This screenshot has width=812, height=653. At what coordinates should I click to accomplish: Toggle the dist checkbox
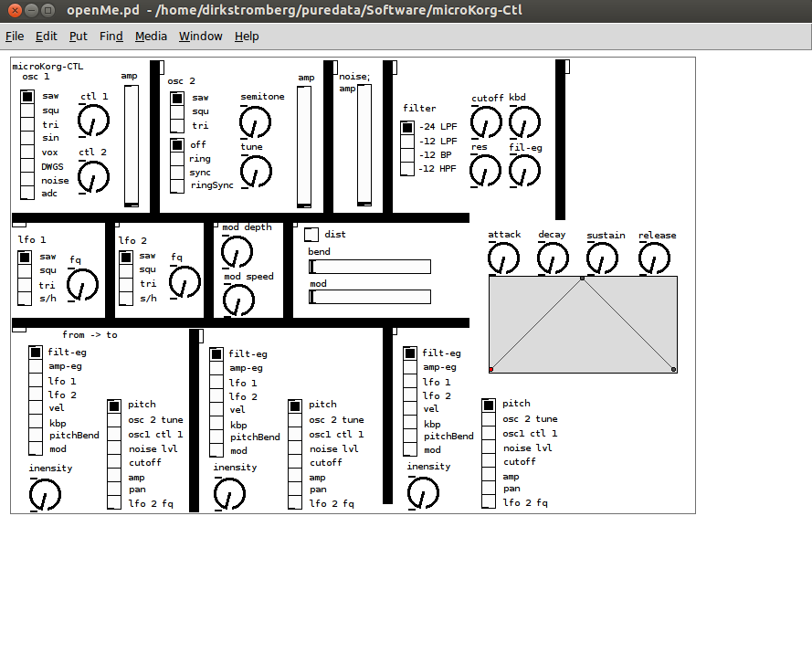pos(311,235)
